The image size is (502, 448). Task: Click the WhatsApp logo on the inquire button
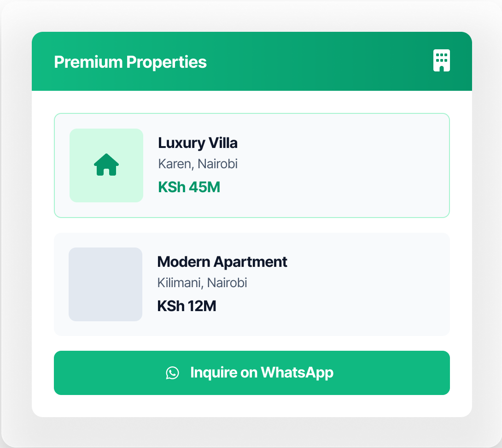173,373
